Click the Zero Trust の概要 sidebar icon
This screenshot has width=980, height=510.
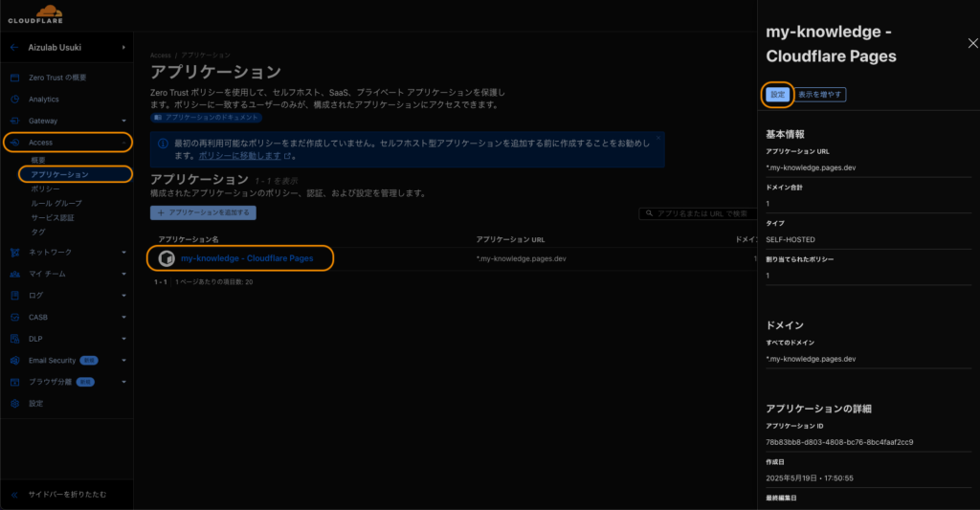pos(15,78)
